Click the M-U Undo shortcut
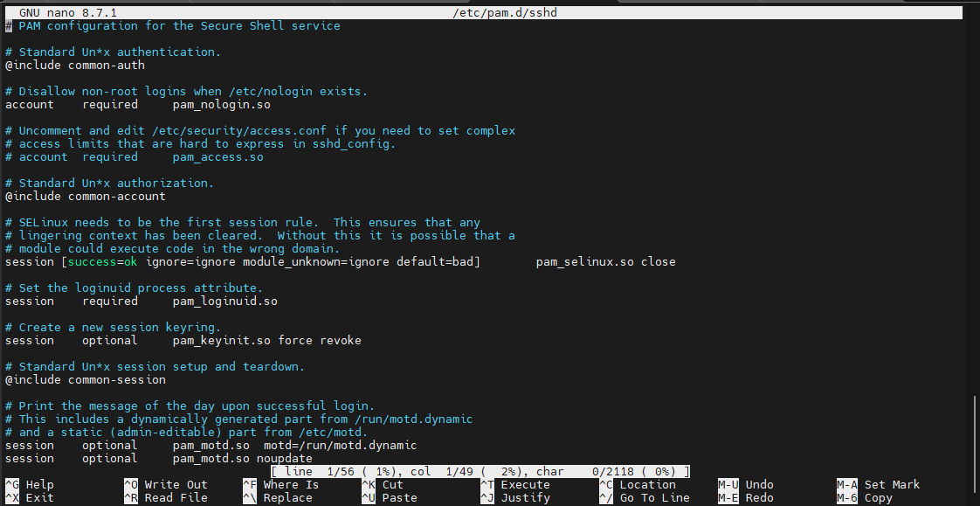Screen dimensions: 980x506 pyautogui.click(x=746, y=485)
